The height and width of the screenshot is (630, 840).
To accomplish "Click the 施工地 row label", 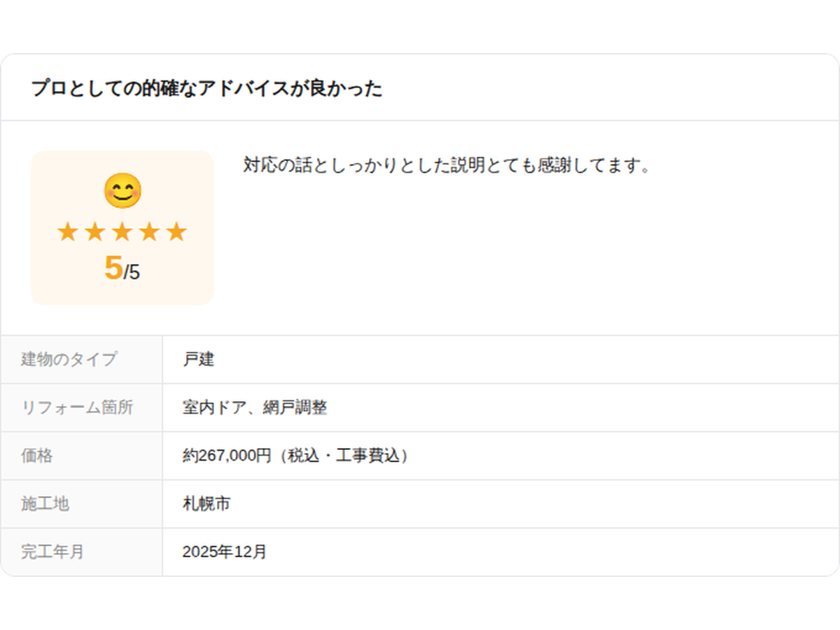I will click(45, 503).
